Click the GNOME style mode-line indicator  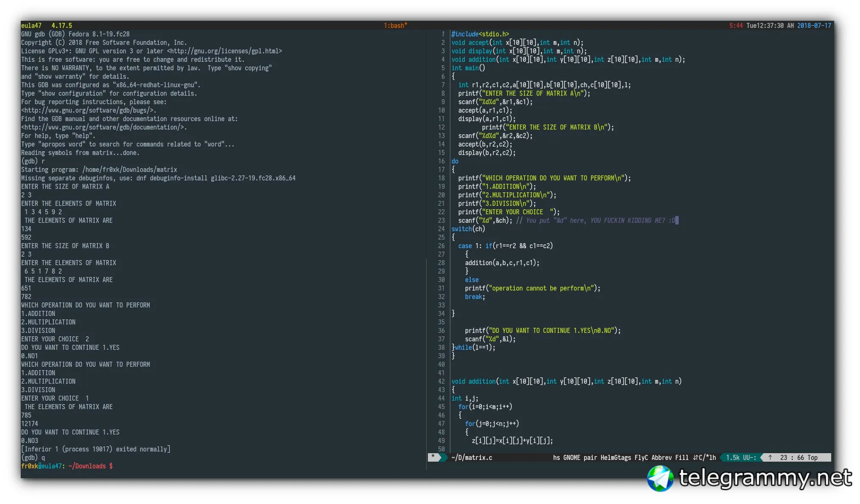point(571,457)
